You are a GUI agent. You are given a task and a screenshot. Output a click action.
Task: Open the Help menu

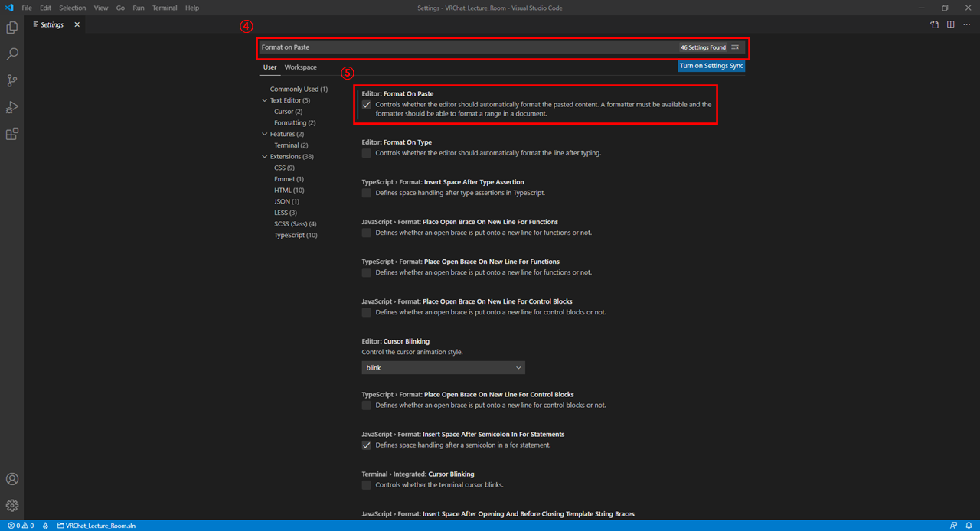click(x=192, y=8)
